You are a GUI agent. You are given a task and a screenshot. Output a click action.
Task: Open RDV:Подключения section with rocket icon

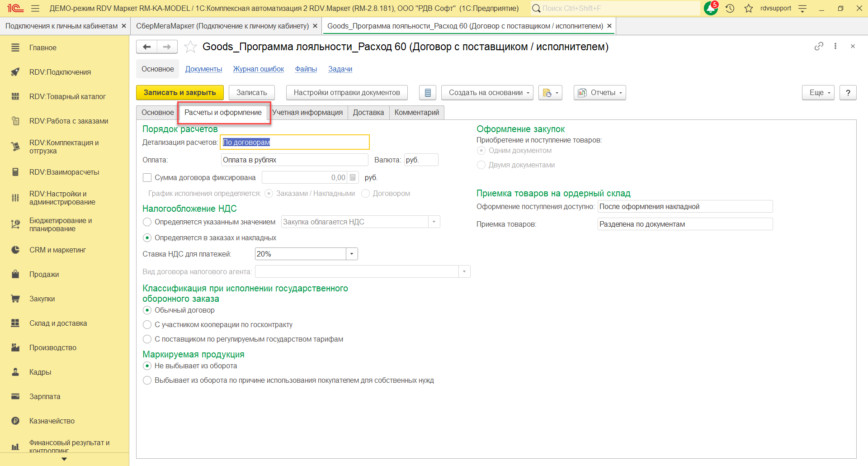tap(60, 72)
